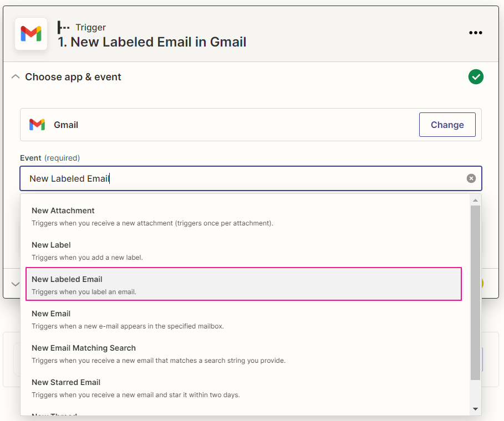504x421 pixels.
Task: Click the event list's vertical scrollbar thumb
Action: [475, 292]
